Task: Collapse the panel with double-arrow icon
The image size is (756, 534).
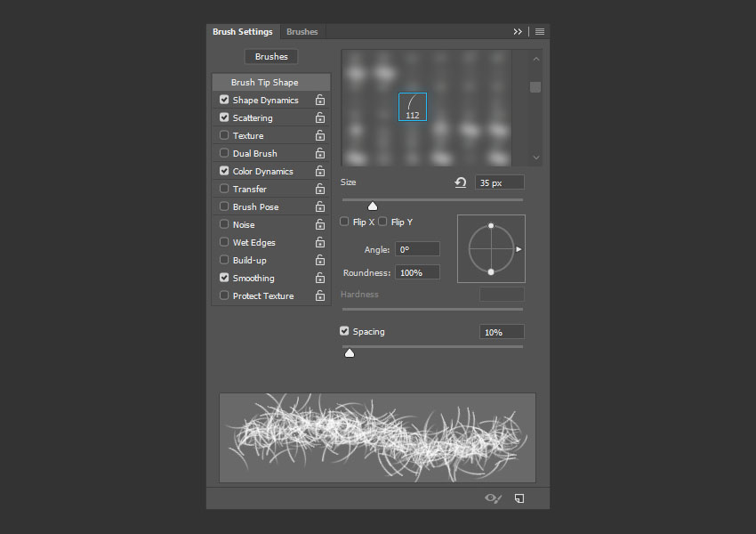Action: point(518,32)
